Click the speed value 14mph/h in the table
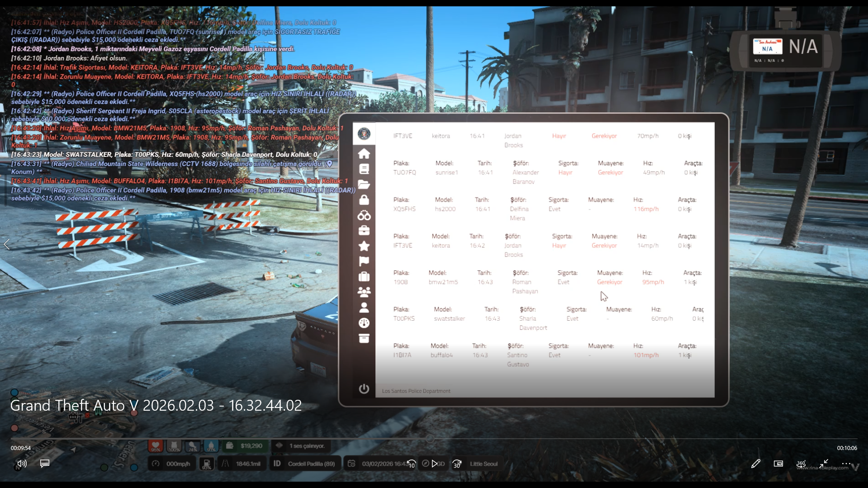868x488 pixels. (x=648, y=246)
